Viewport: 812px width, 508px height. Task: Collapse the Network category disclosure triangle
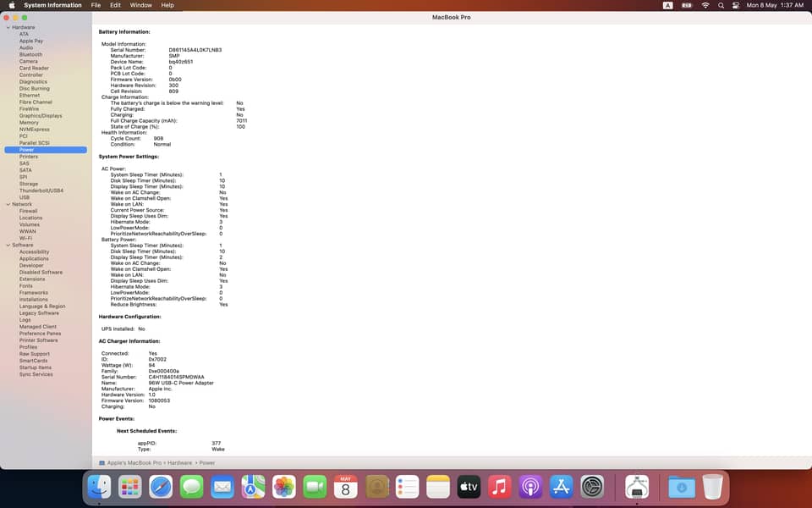pyautogui.click(x=8, y=204)
